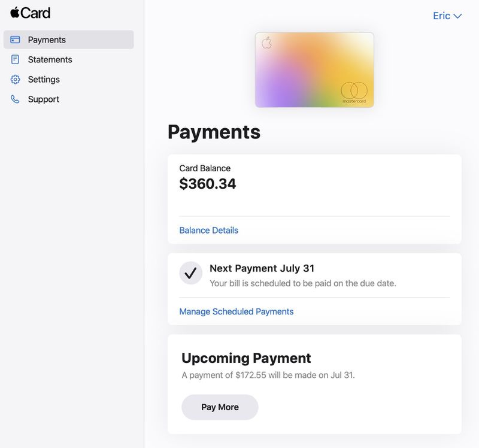479x448 pixels.
Task: Click the $360.34 card balance amount
Action: point(207,184)
